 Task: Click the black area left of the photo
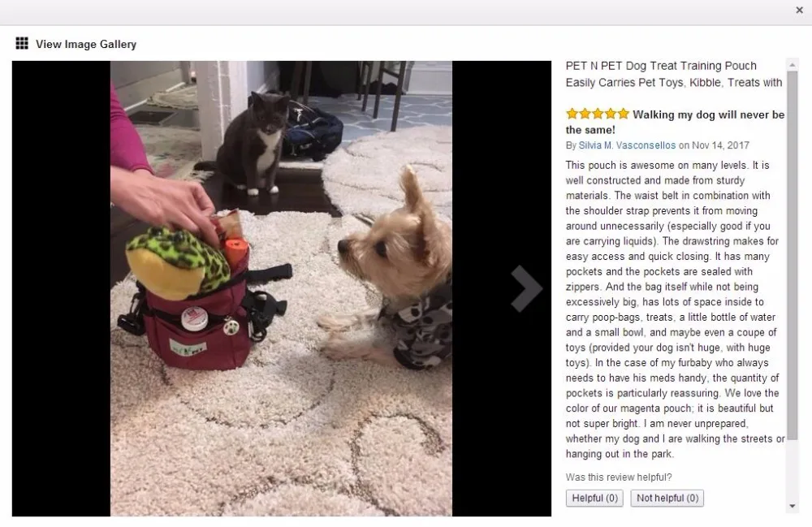coord(61,288)
